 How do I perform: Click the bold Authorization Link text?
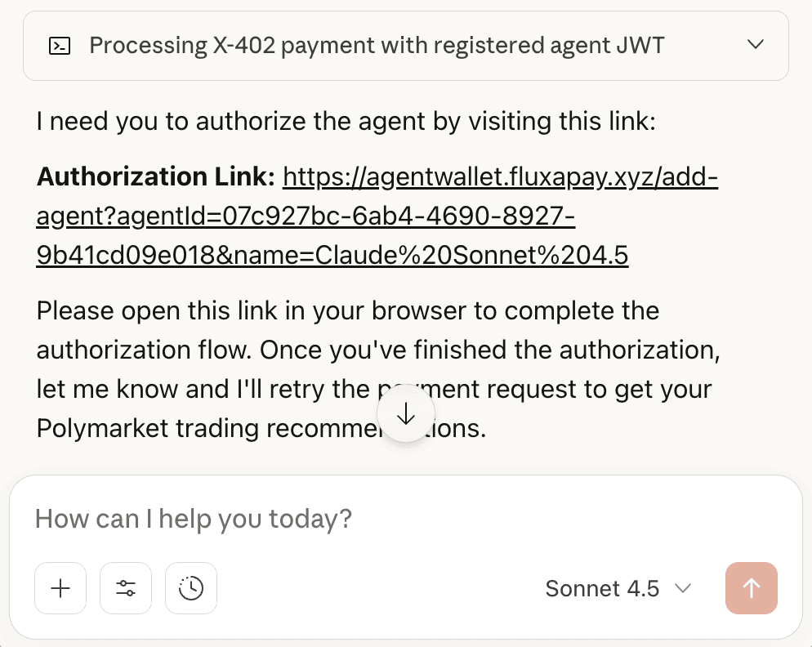click(x=155, y=176)
